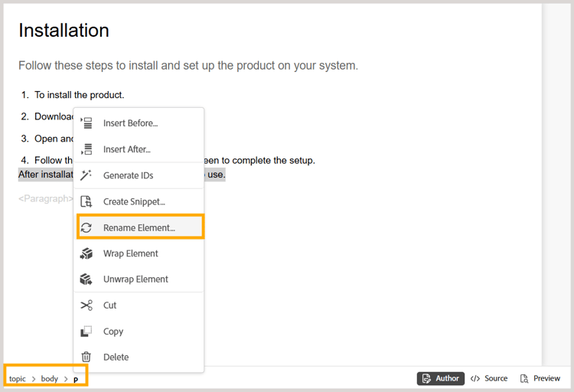The height and width of the screenshot is (392, 574).
Task: Click the Insert Before icon
Action: pyautogui.click(x=86, y=123)
